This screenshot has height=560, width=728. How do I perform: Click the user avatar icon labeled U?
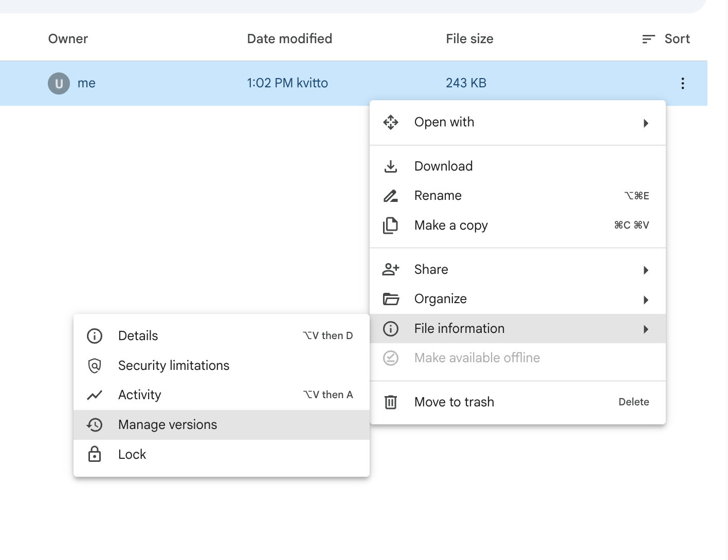tap(59, 83)
